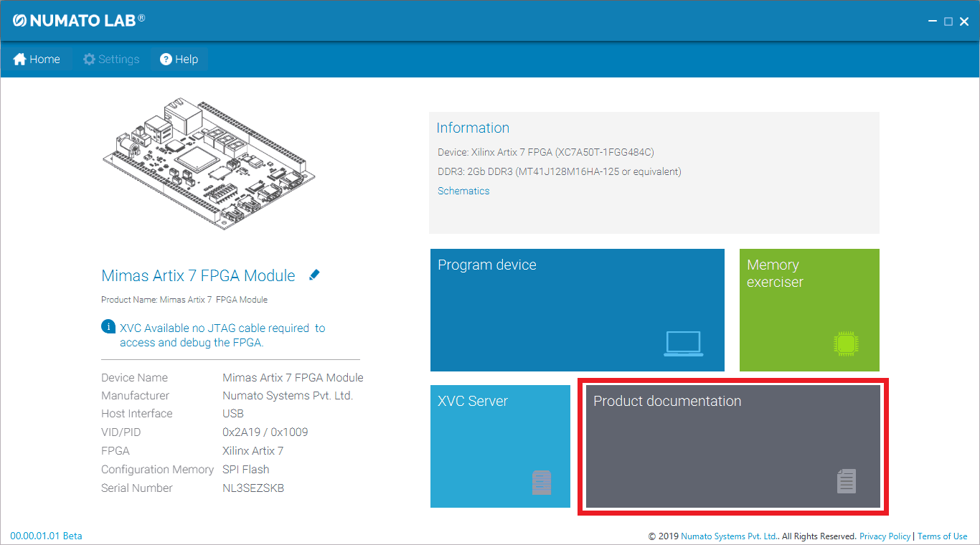Click the Numato Lab logo
The height and width of the screenshot is (545, 980).
pyautogui.click(x=78, y=20)
